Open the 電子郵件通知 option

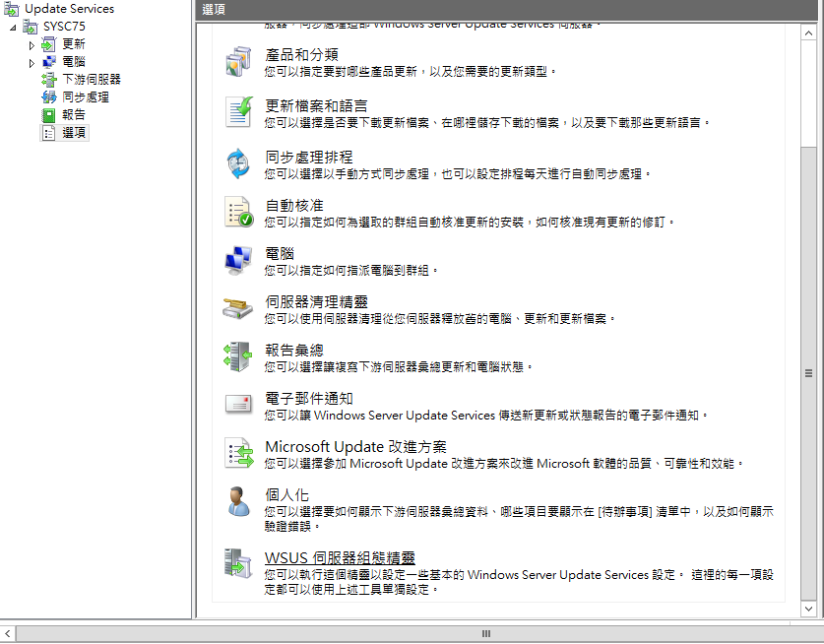308,399
